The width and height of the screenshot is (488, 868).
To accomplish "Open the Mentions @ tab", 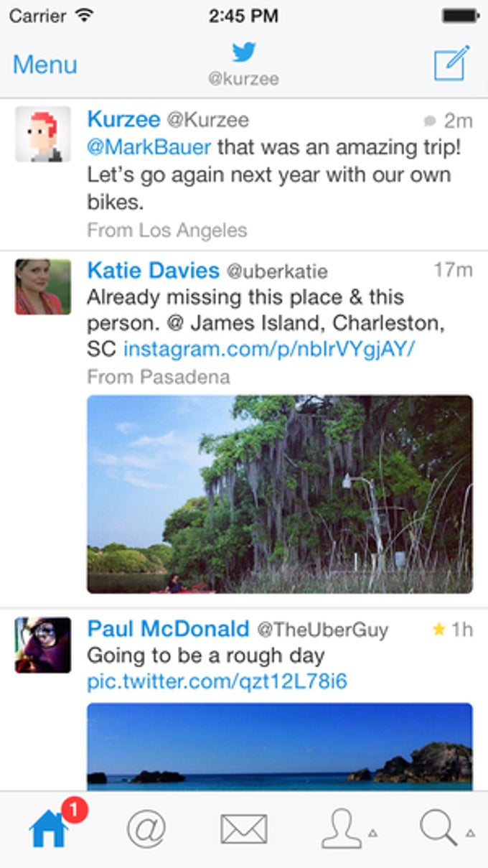I will [x=146, y=829].
